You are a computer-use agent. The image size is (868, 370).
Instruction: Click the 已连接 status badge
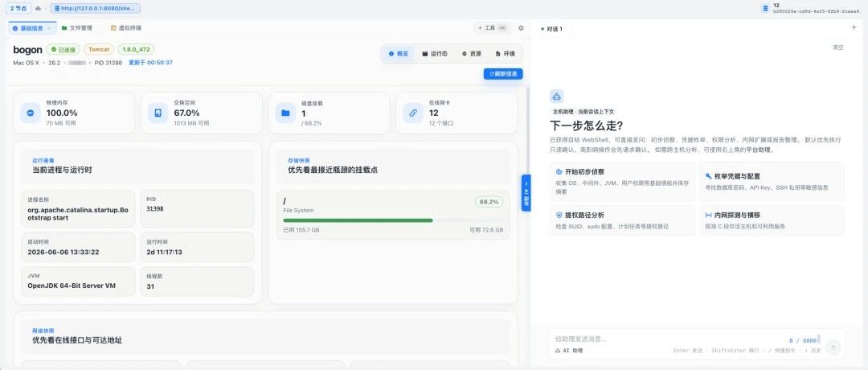click(63, 50)
